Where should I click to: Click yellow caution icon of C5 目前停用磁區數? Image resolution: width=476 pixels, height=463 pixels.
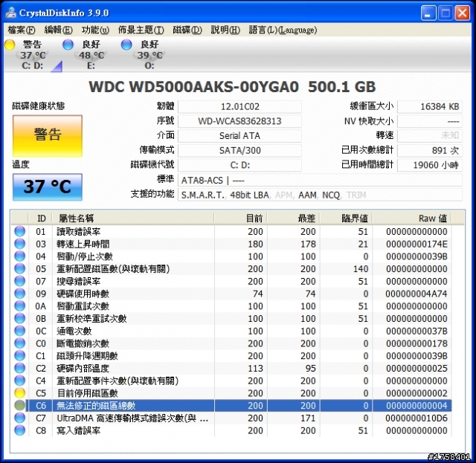click(20, 393)
